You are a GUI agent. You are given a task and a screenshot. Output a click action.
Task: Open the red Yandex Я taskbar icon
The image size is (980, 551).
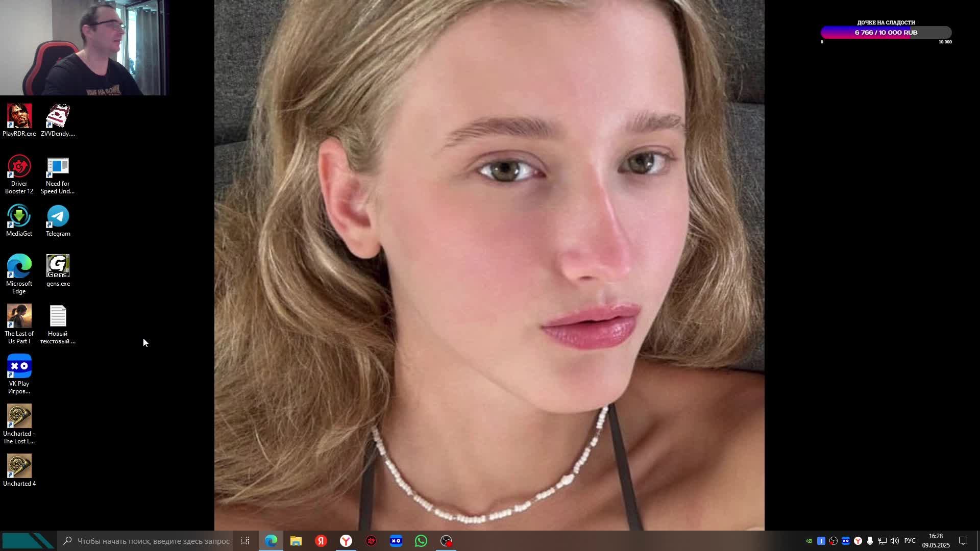pyautogui.click(x=321, y=541)
